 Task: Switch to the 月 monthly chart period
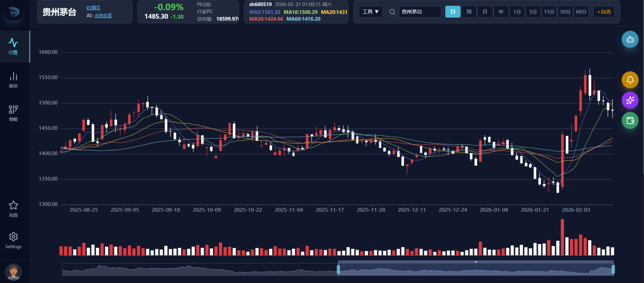pos(485,12)
